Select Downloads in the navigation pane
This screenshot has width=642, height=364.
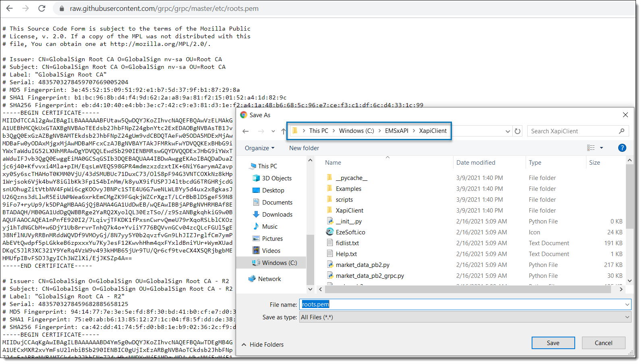point(277,215)
